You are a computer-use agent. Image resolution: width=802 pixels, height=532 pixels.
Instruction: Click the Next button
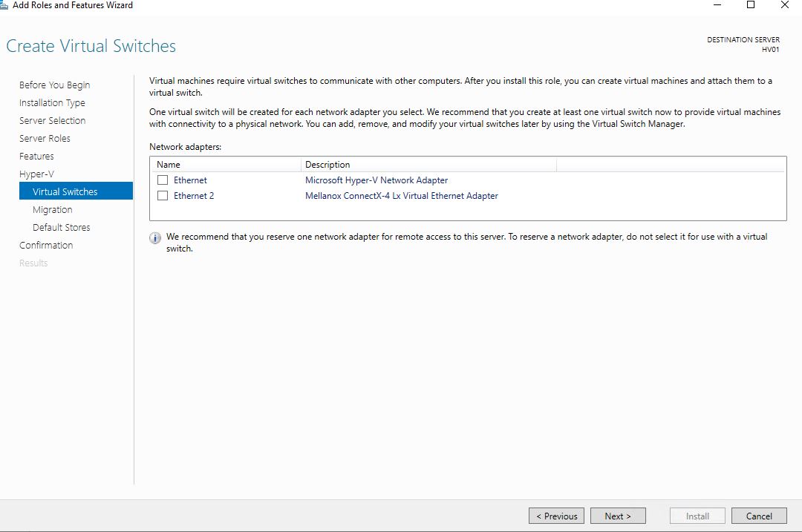click(x=617, y=516)
